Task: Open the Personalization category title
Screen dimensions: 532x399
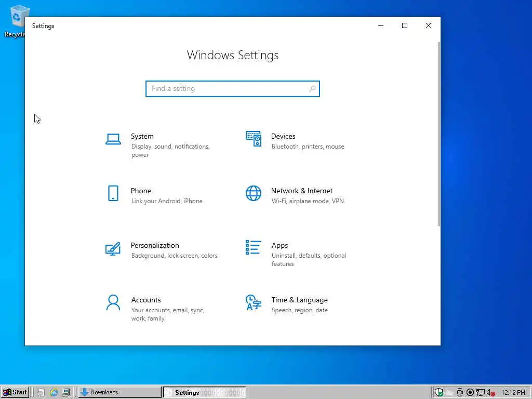Action: click(155, 246)
